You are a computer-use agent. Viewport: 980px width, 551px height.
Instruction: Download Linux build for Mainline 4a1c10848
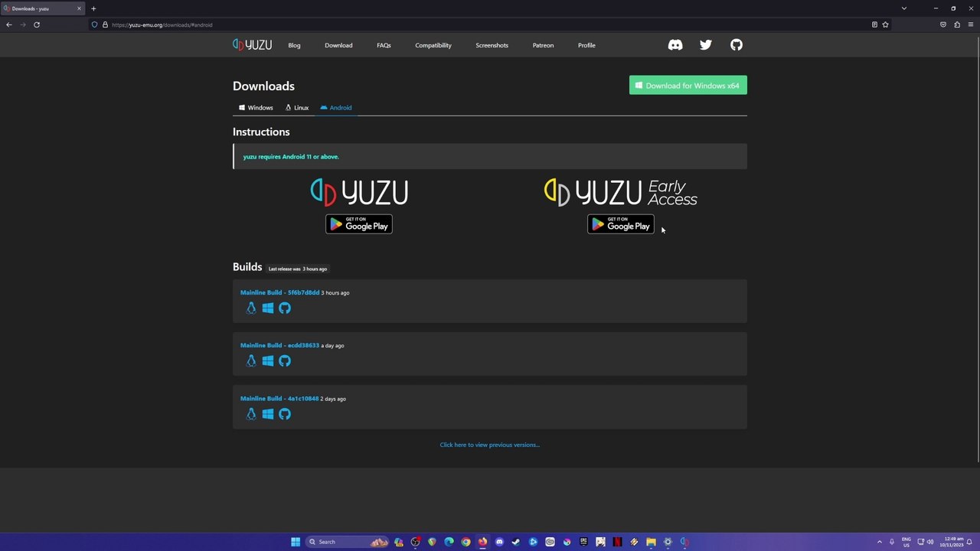251,414
